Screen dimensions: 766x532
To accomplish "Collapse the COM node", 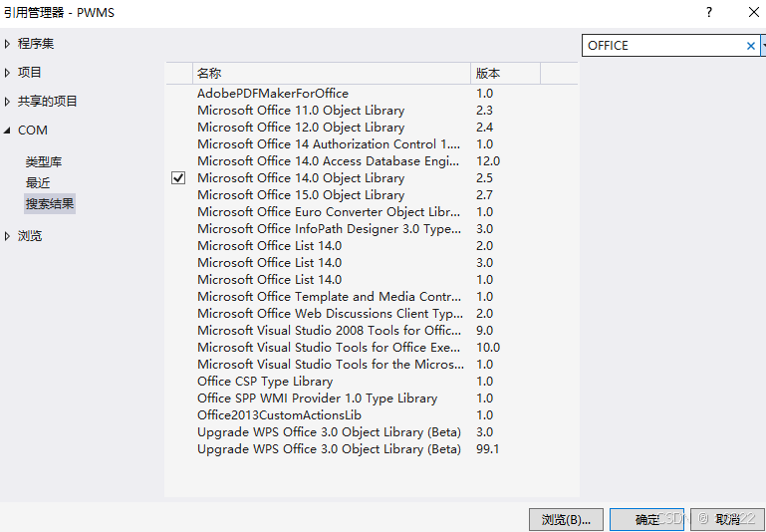I will point(7,131).
